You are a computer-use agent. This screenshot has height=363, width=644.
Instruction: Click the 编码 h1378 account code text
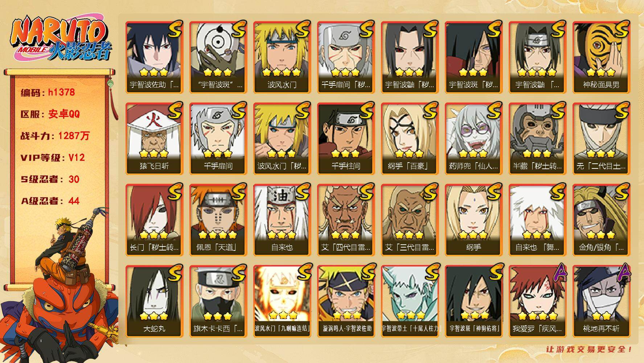pos(48,93)
